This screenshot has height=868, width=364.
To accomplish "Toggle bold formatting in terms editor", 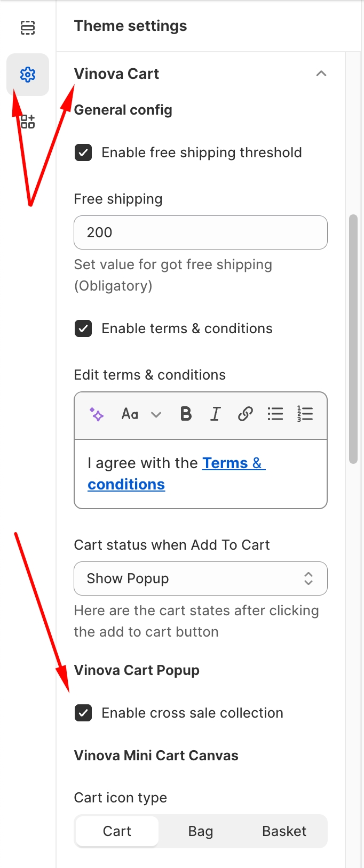I will 186,414.
